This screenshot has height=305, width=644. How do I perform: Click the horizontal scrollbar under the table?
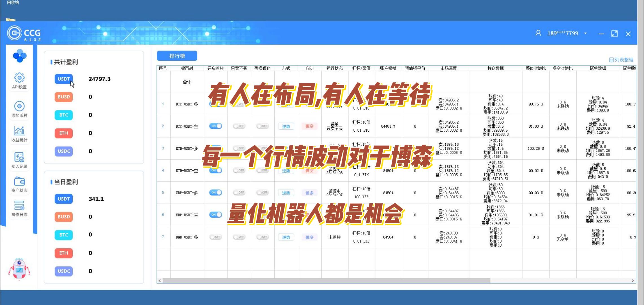326,280
